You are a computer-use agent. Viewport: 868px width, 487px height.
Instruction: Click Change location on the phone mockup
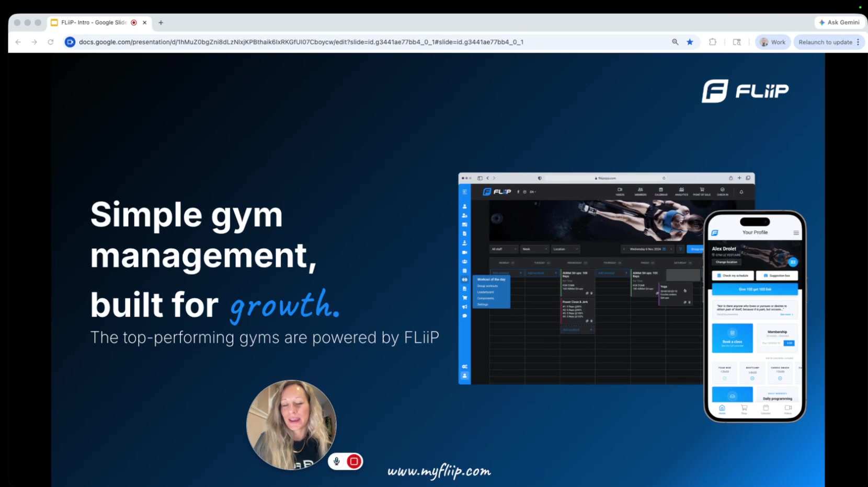point(726,262)
